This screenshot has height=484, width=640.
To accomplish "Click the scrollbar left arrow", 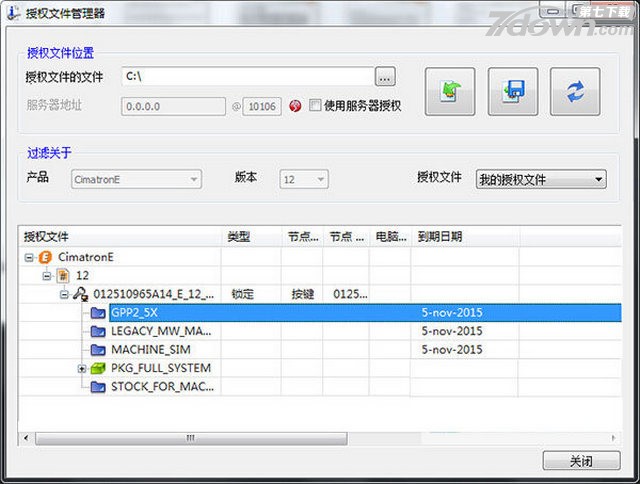I will (26, 438).
